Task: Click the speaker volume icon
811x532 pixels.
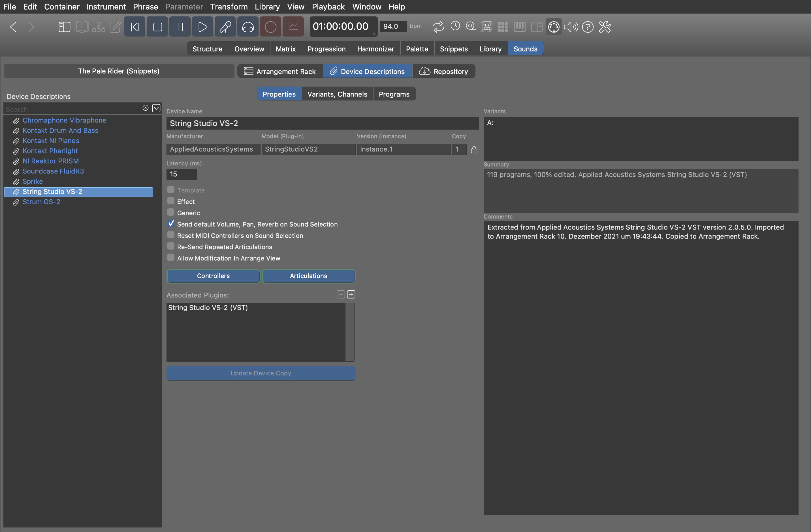Action: (x=570, y=27)
